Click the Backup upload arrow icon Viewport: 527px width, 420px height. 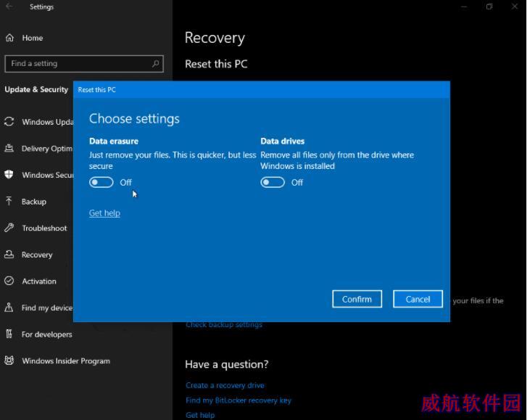pyautogui.click(x=9, y=202)
